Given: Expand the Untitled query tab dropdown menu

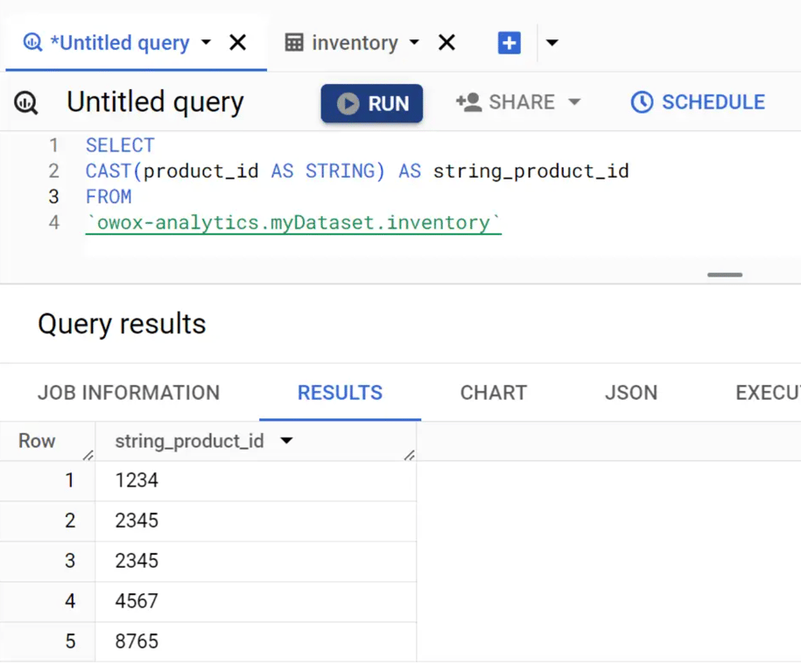Looking at the screenshot, I should (x=206, y=42).
